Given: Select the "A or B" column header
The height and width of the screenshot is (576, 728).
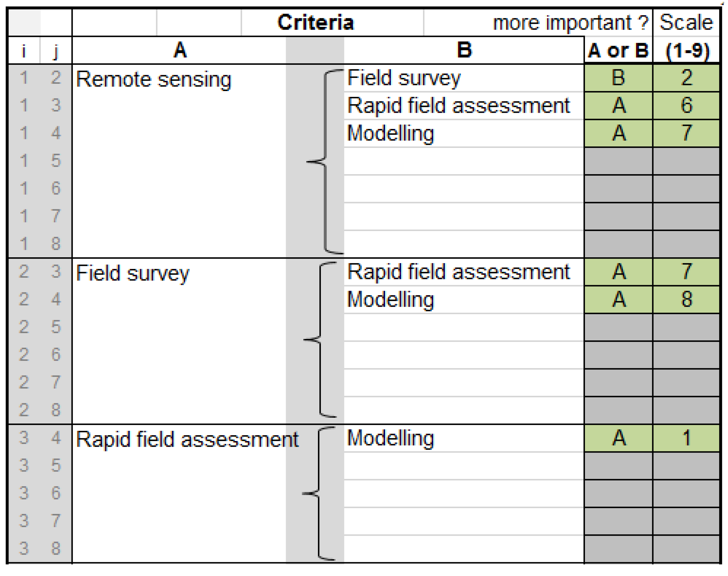Looking at the screenshot, I should [618, 51].
